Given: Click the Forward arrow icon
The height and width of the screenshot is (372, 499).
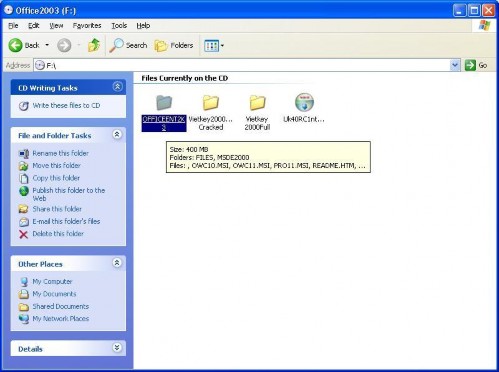Looking at the screenshot, I should click(64, 45).
